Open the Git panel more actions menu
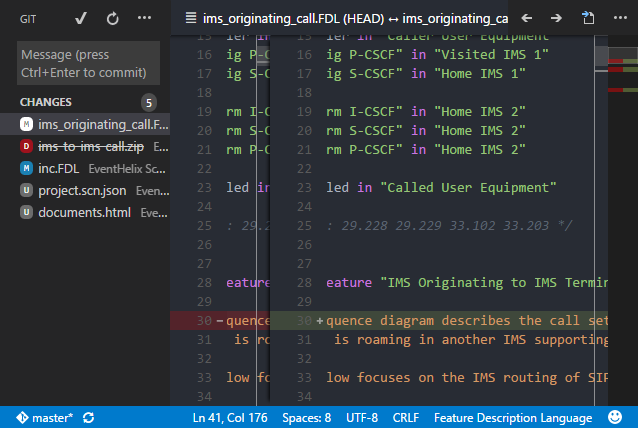 coord(144,18)
